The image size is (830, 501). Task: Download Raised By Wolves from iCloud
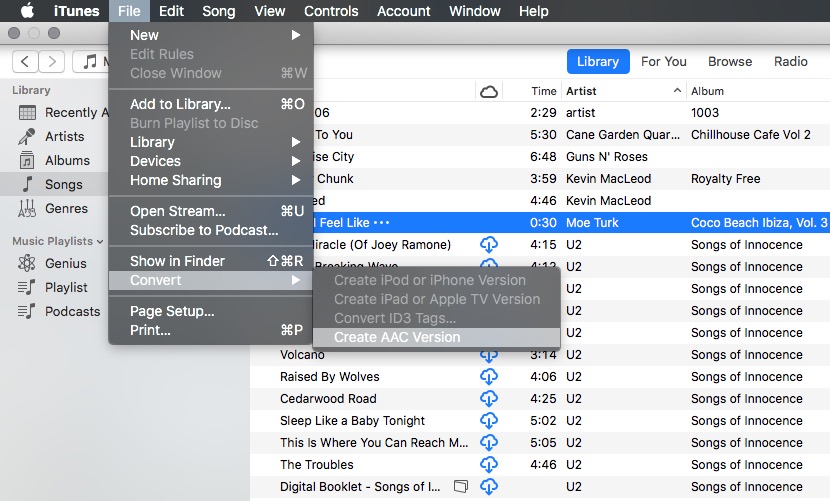489,377
